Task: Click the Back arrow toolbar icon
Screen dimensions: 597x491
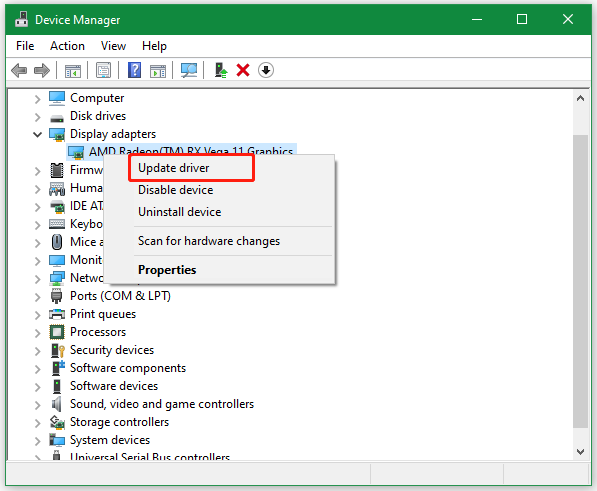Action: pyautogui.click(x=19, y=70)
